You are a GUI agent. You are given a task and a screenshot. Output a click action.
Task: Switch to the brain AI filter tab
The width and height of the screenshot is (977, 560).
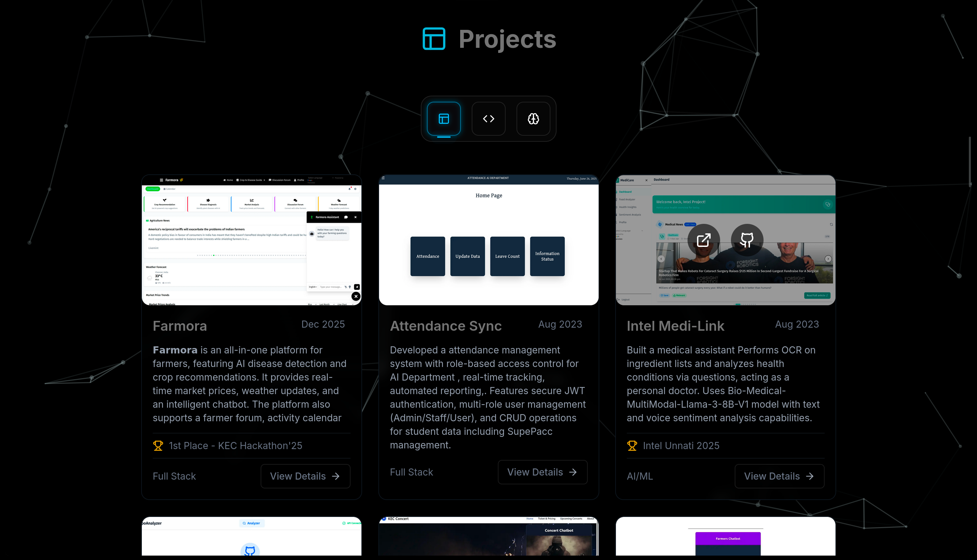pos(533,118)
